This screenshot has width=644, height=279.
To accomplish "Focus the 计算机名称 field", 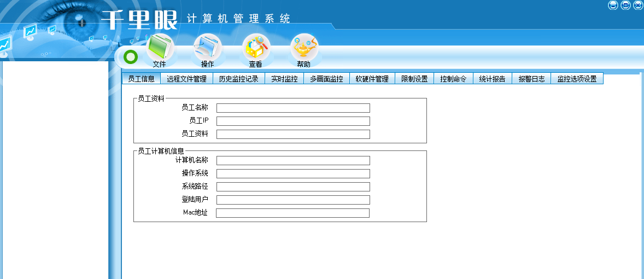I will [x=293, y=161].
